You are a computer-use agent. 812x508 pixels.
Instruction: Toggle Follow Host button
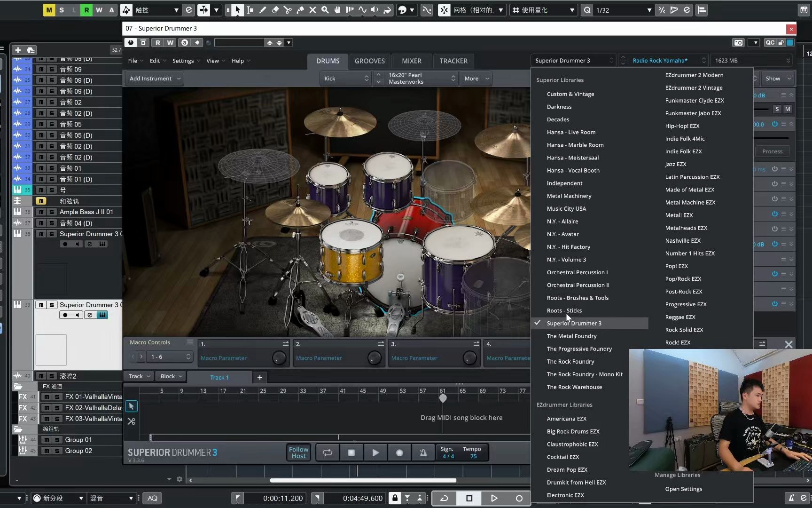[298, 452]
